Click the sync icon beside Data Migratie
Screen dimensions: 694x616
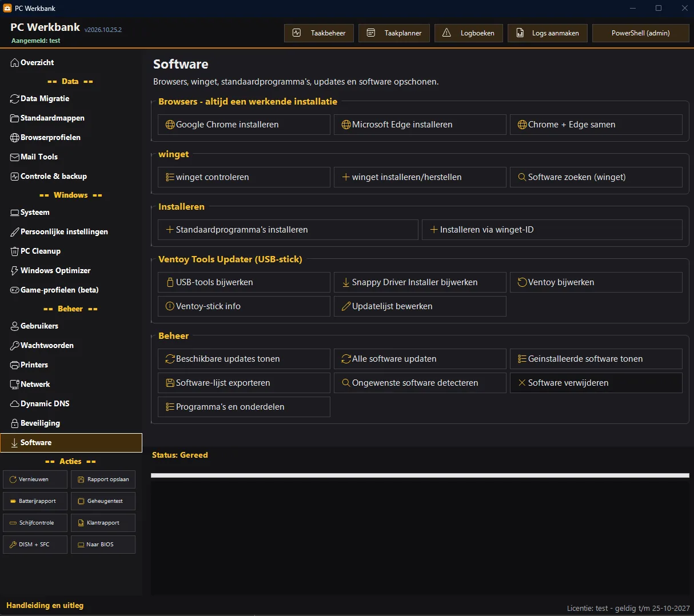pyautogui.click(x=15, y=99)
